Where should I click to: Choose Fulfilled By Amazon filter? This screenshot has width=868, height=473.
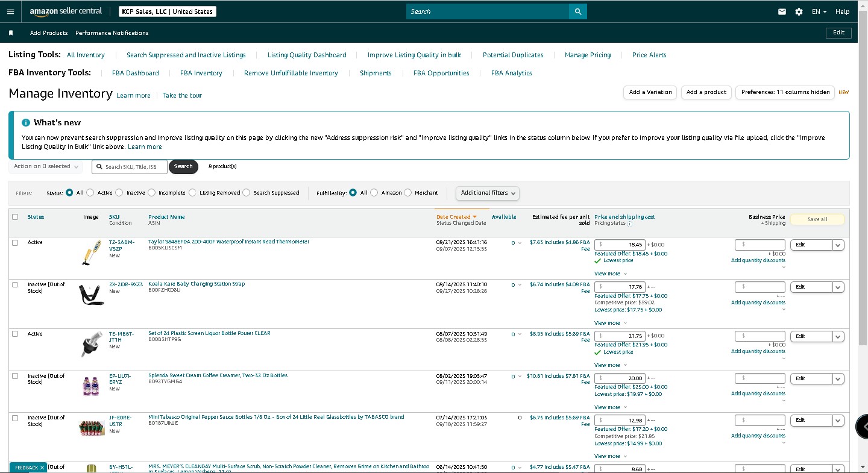(374, 193)
